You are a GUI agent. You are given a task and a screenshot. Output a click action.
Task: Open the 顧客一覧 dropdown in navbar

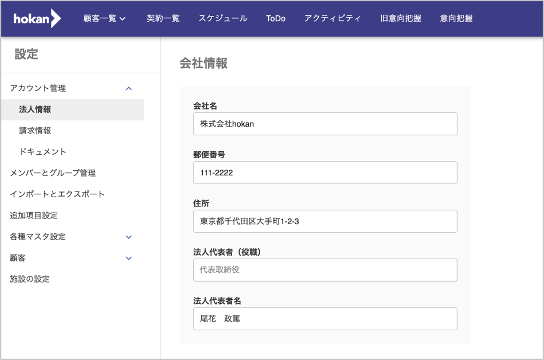click(x=104, y=18)
